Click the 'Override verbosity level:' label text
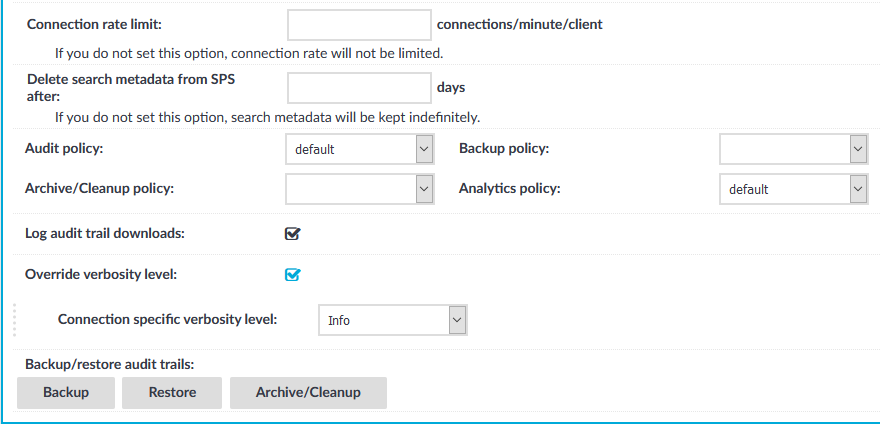The image size is (880, 424). coord(101,275)
